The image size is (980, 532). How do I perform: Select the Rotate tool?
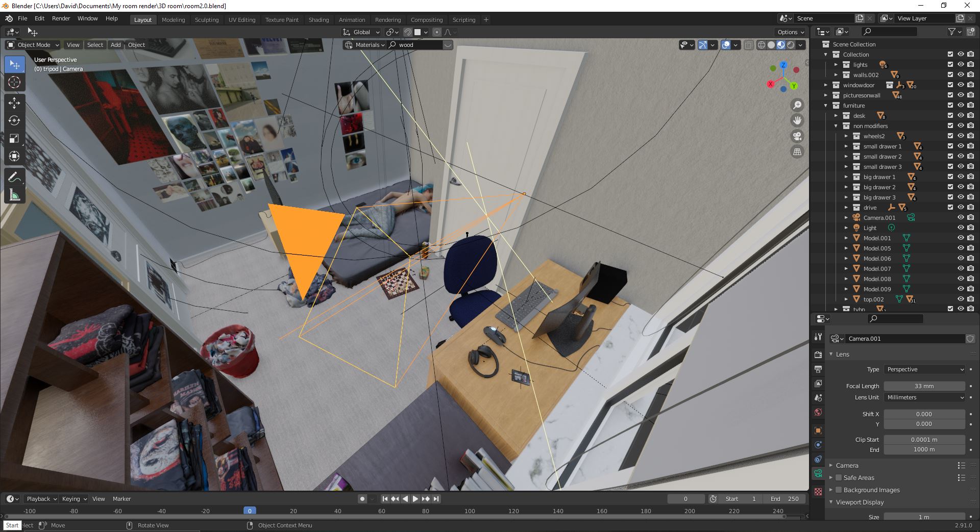[x=14, y=121]
